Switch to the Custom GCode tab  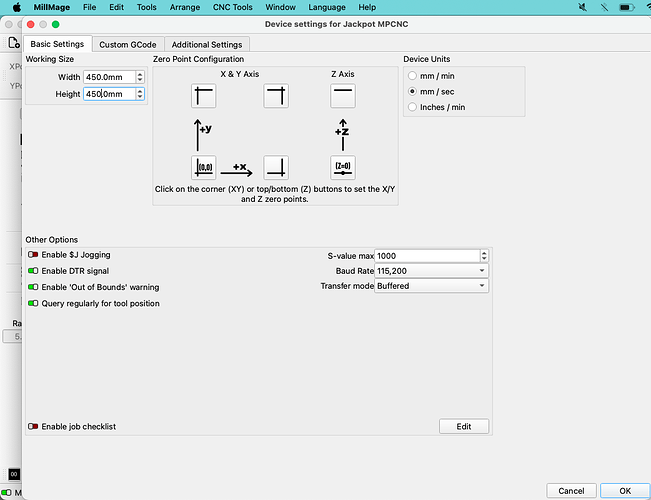click(x=129, y=44)
